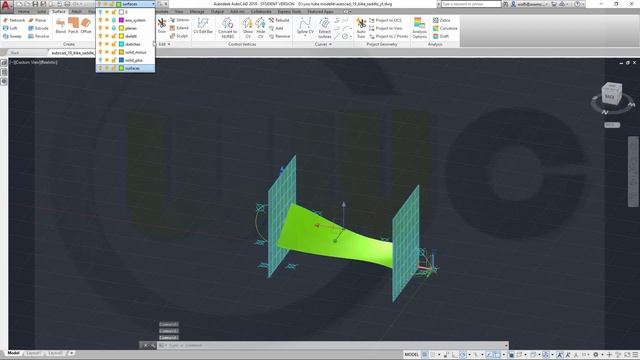Click Convert to NURBS
The height and width of the screenshot is (360, 640).
227,28
